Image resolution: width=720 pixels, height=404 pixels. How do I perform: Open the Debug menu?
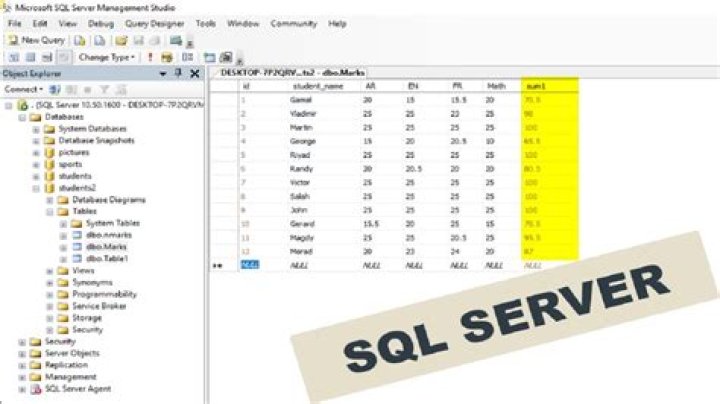(101, 23)
